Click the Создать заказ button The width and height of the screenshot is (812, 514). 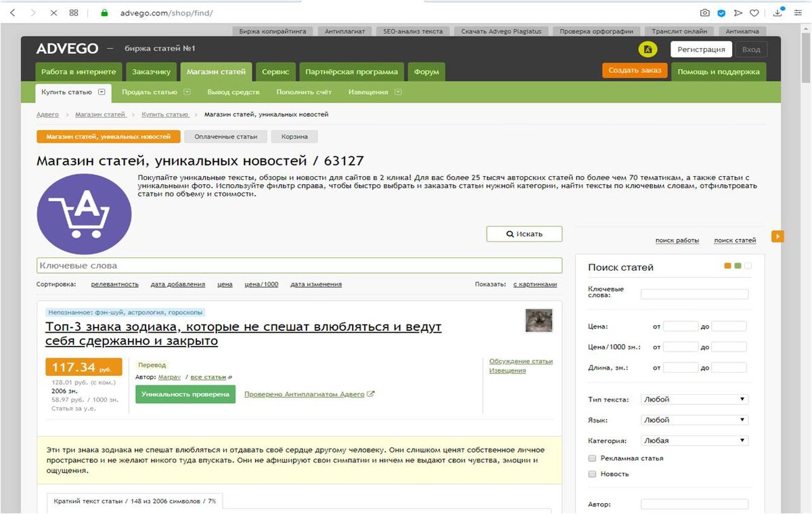point(635,70)
